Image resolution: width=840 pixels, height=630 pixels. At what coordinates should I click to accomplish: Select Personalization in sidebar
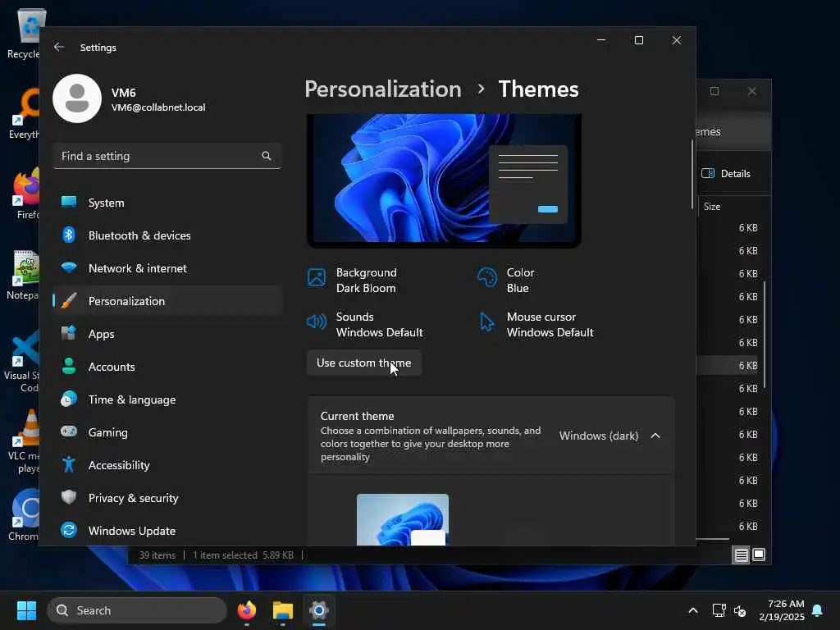(167, 301)
